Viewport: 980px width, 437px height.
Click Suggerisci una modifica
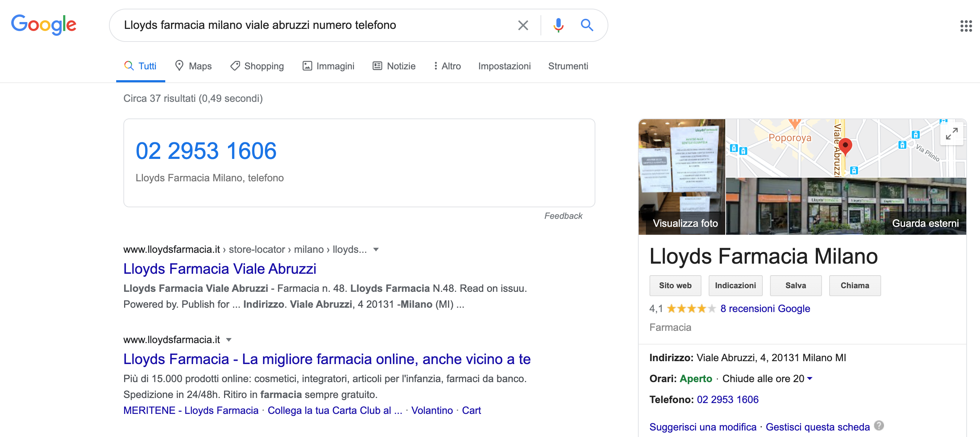703,427
